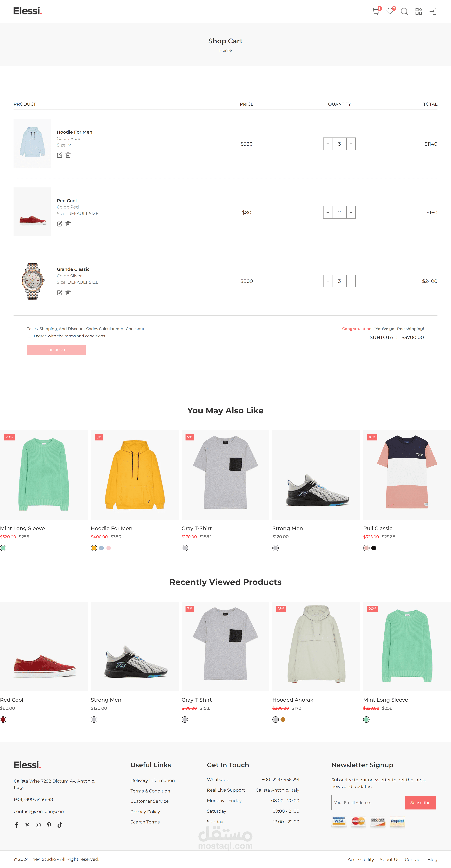Increase Hoodie For Men quantity

coord(351,144)
